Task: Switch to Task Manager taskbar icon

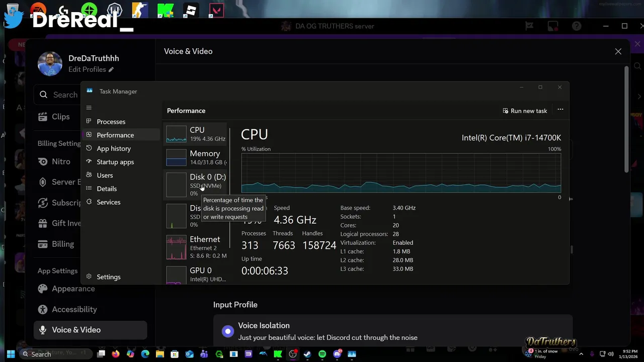Action: click(352, 354)
